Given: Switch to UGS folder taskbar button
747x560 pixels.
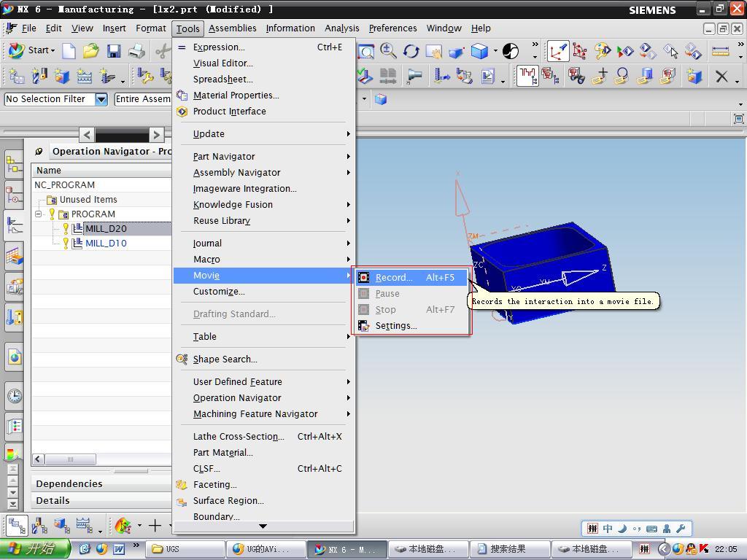Looking at the screenshot, I should tap(185, 549).
